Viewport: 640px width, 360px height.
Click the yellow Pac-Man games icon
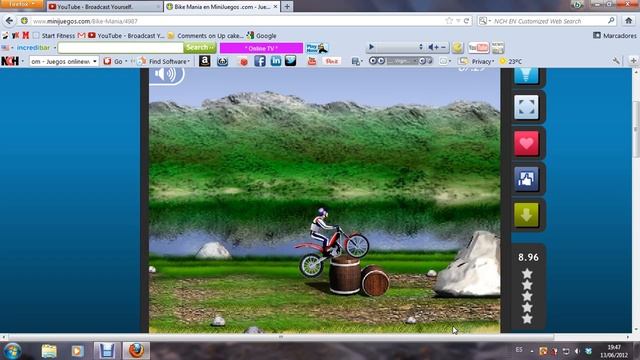tap(458, 48)
